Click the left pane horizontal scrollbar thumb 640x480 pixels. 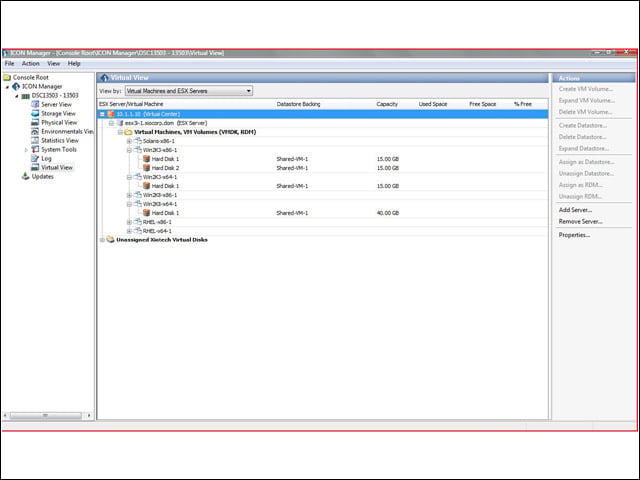[46, 416]
